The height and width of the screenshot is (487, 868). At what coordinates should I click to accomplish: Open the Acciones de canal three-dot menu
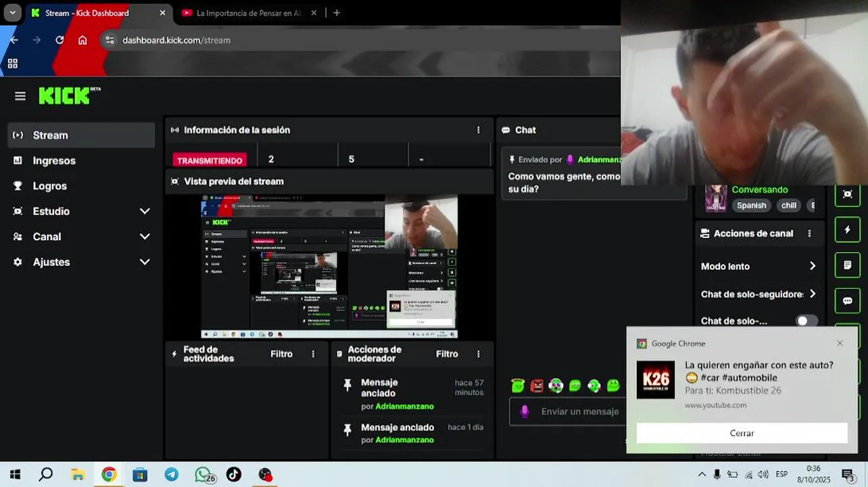pyautogui.click(x=809, y=233)
